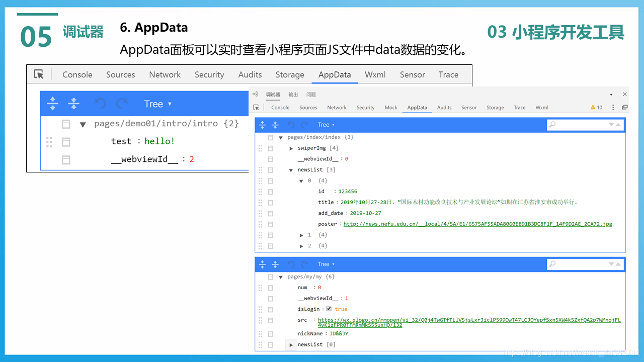The height and width of the screenshot is (362, 644).
Task: Click the square box on the '__webviewId__ : 2' row
Action: pyautogui.click(x=66, y=160)
